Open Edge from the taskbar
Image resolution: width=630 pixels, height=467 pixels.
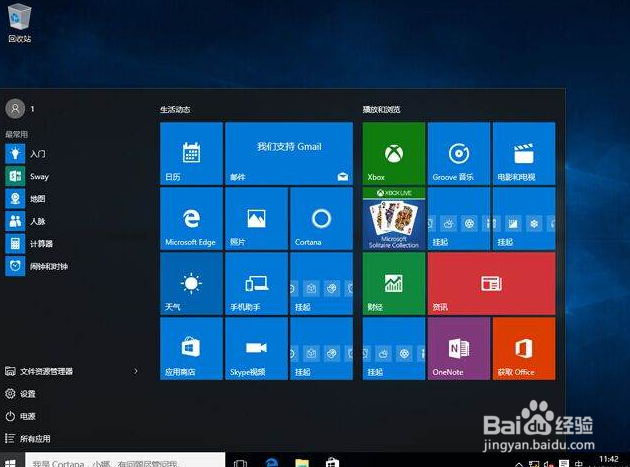pyautogui.click(x=272, y=462)
